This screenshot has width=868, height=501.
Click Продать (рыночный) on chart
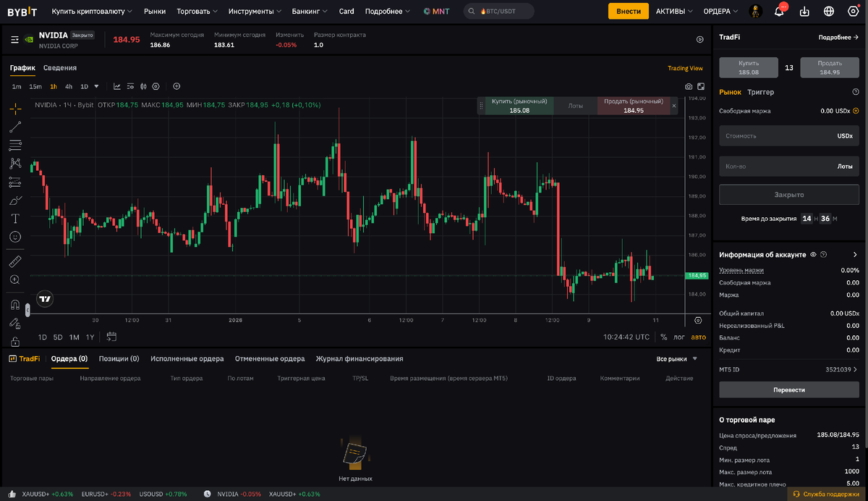click(634, 106)
